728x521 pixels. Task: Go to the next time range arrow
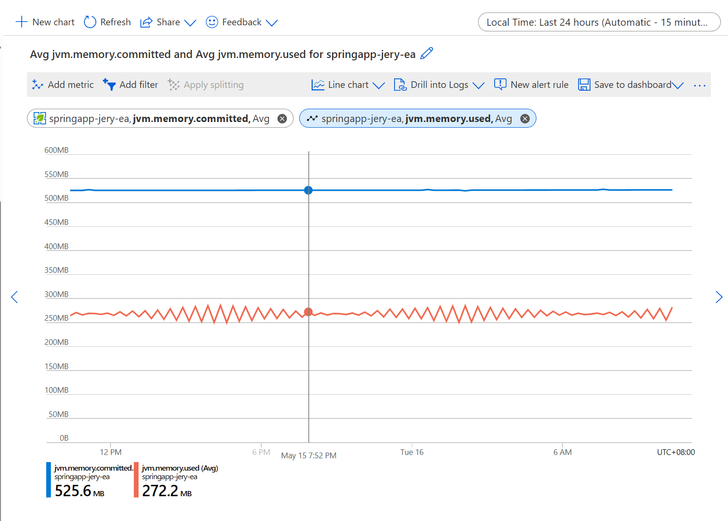[719, 297]
